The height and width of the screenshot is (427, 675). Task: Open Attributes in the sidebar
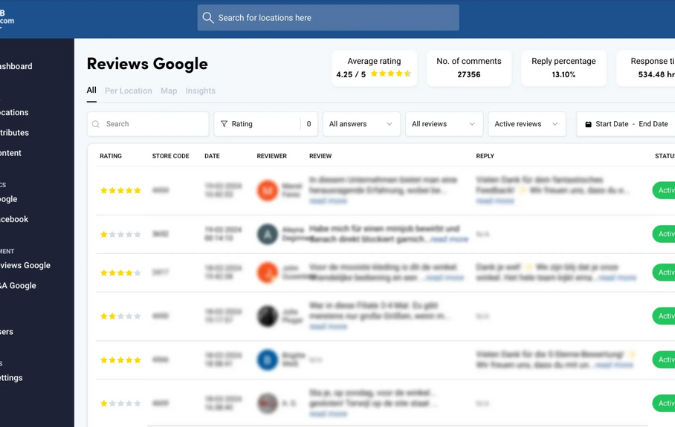tap(14, 133)
